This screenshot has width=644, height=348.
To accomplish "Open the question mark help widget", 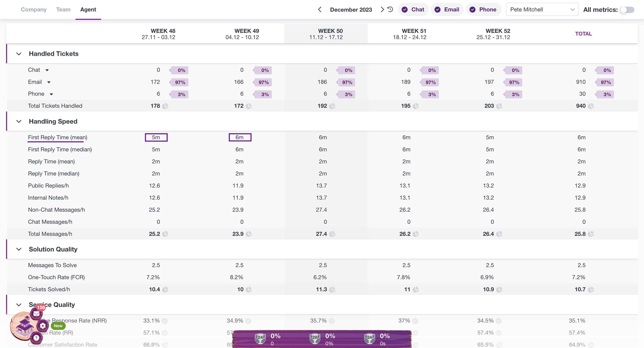I will click(x=36, y=338).
